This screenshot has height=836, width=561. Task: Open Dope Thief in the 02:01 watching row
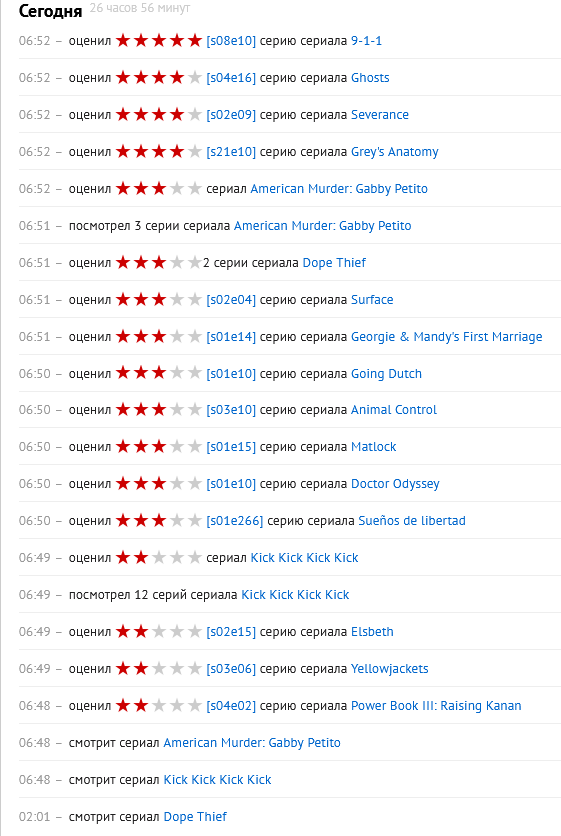point(195,817)
